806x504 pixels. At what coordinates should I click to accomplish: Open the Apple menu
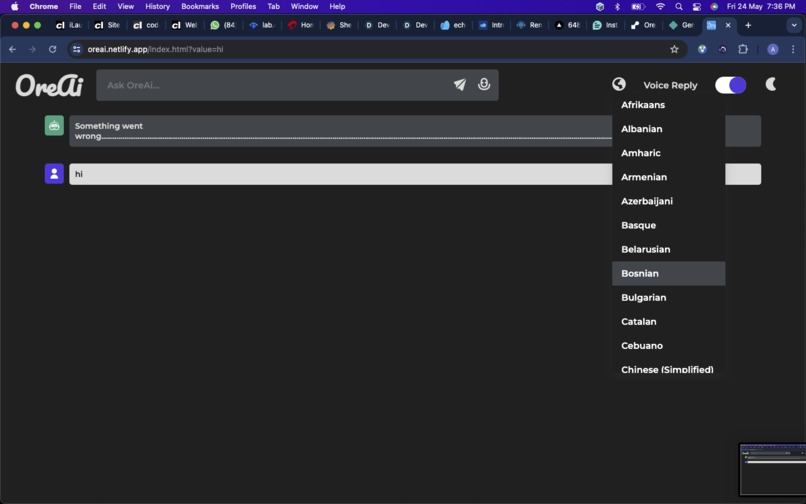click(x=14, y=7)
